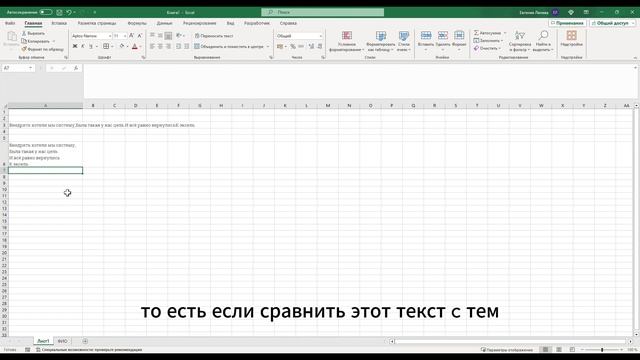Align text to bottom icon
Screen dimensions: 640x360
tap(168, 36)
